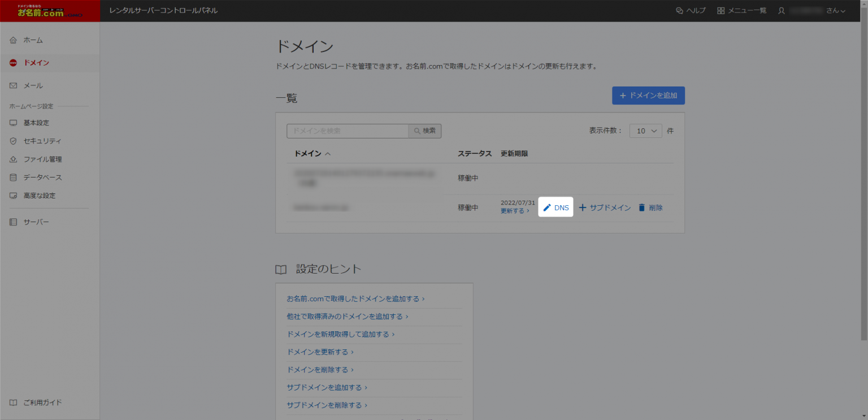Select メール in the sidebar
The height and width of the screenshot is (420, 868).
pyautogui.click(x=33, y=85)
